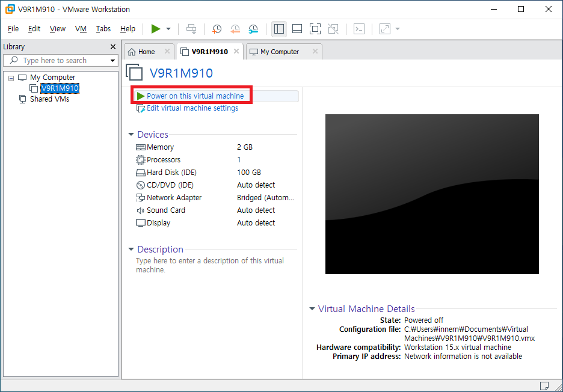Select the Processors device row
563x392 pixels.
tap(215, 160)
